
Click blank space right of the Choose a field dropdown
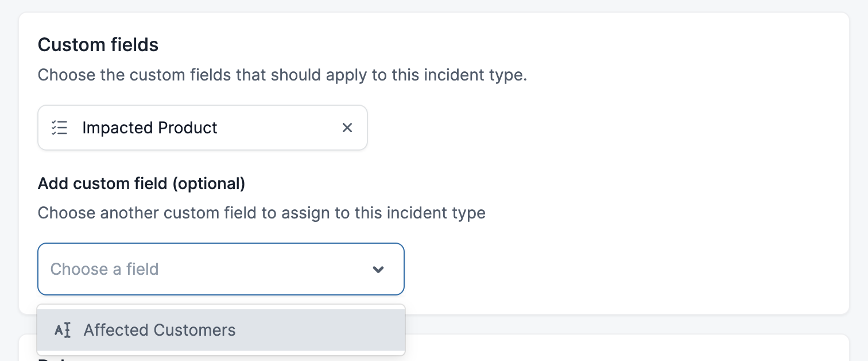[x=603, y=269]
